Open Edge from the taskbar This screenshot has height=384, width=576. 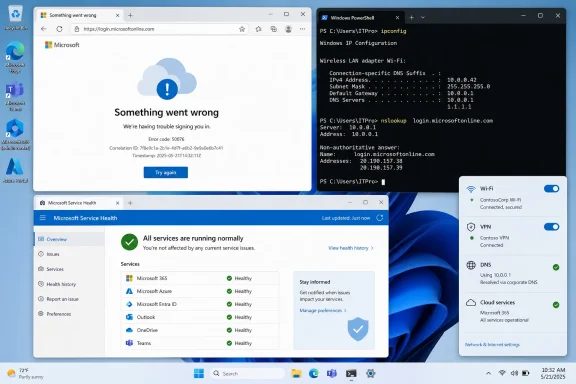pyautogui.click(x=314, y=373)
